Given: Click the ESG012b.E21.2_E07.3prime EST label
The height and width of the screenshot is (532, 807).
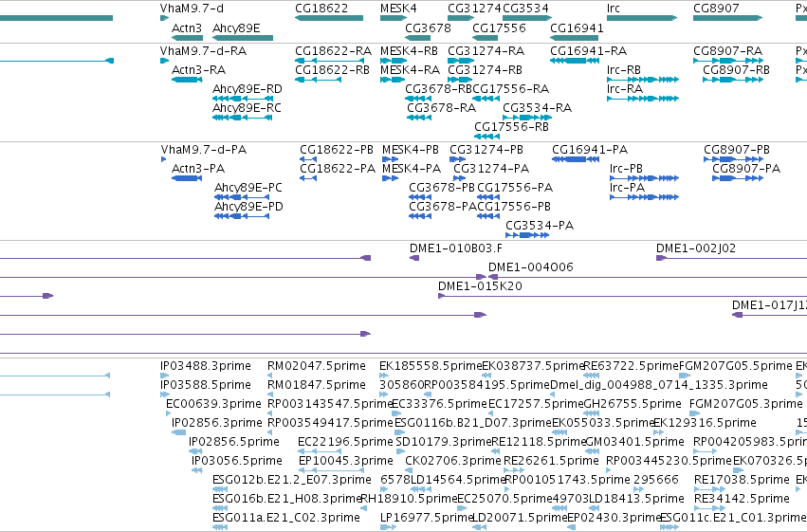Looking at the screenshot, I should [291, 480].
